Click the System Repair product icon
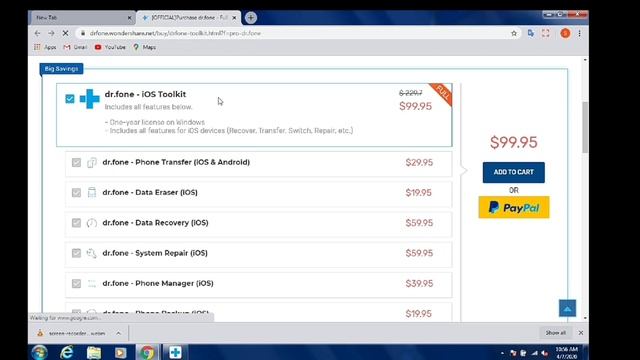Image resolution: width=640 pixels, height=360 pixels. pyautogui.click(x=92, y=253)
